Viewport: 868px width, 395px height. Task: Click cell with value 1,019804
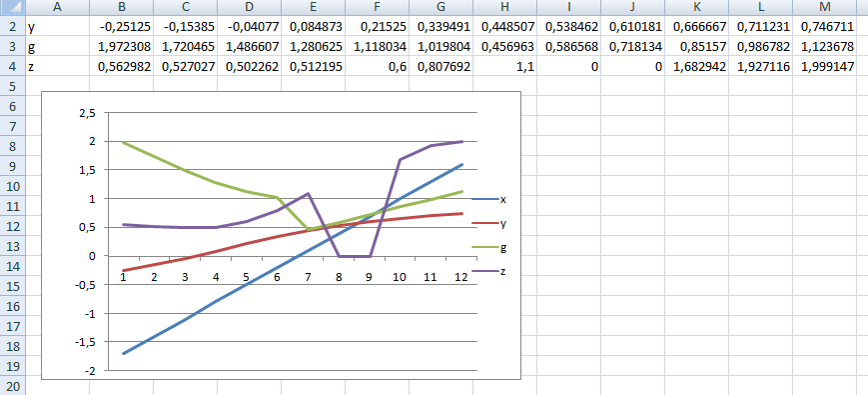(x=441, y=45)
